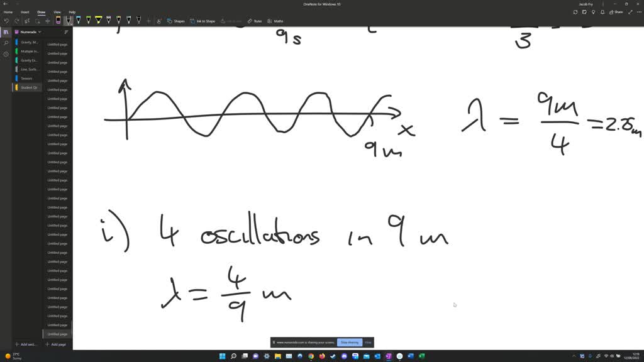Open File Explorer from the taskbar
The image size is (644, 362).
277,356
